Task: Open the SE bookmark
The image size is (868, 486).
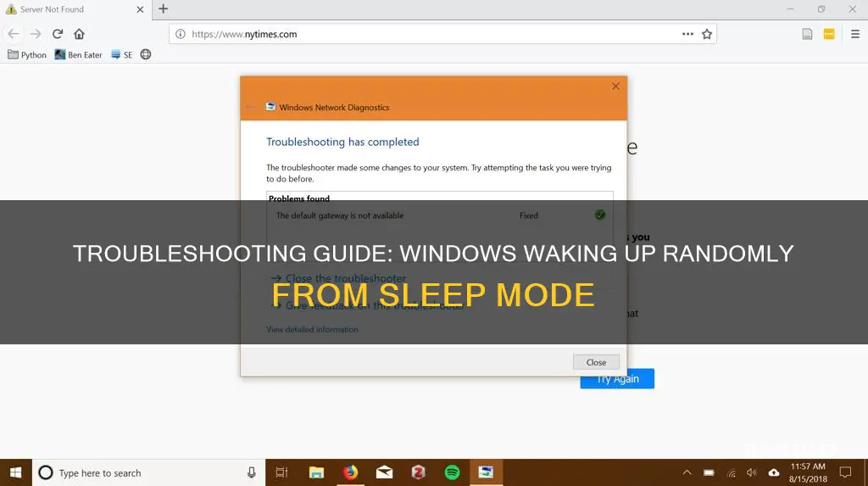Action: [x=122, y=54]
